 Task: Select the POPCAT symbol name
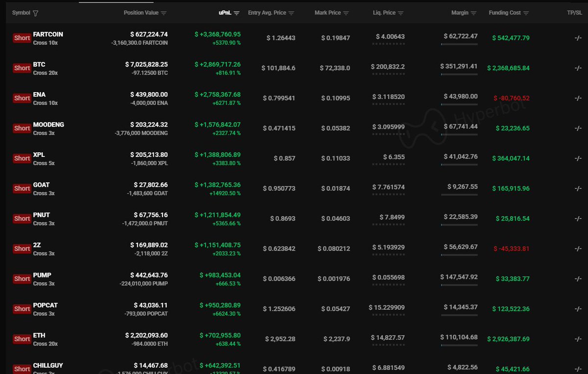point(45,305)
